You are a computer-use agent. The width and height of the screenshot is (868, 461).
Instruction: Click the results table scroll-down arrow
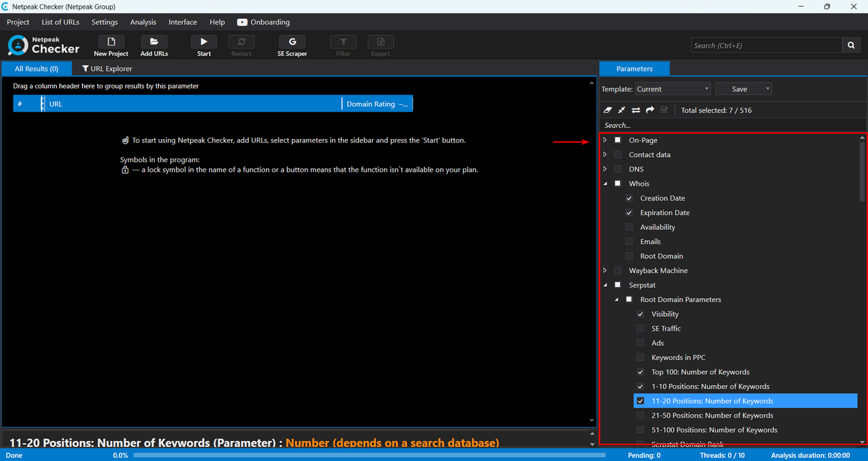(x=592, y=420)
